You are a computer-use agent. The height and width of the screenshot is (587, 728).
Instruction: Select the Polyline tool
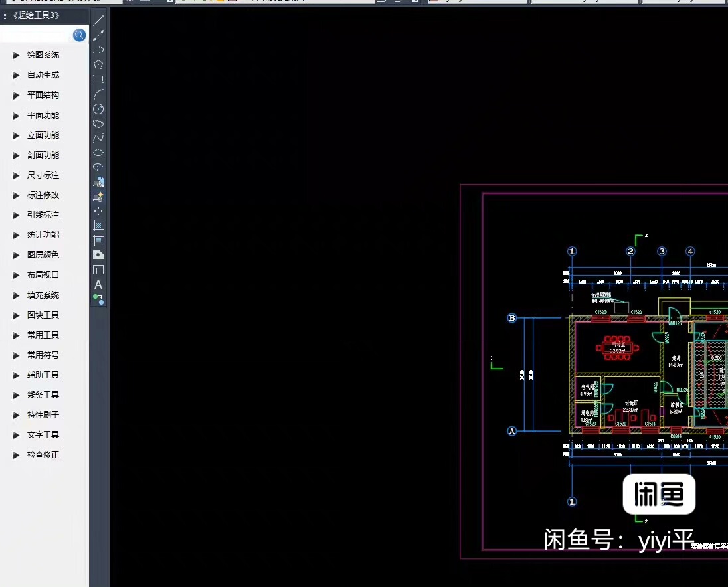pos(98,50)
